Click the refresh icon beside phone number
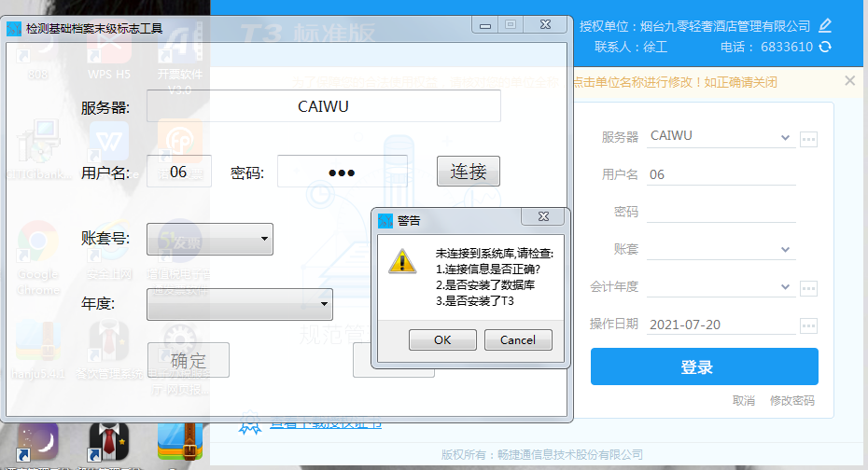Image resolution: width=868 pixels, height=470 pixels. (825, 47)
